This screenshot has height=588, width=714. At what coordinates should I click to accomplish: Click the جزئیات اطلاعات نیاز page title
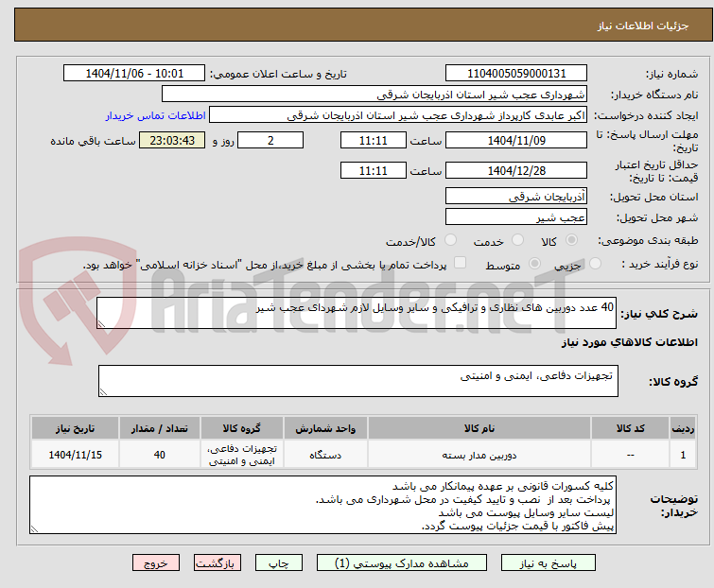pyautogui.click(x=643, y=26)
